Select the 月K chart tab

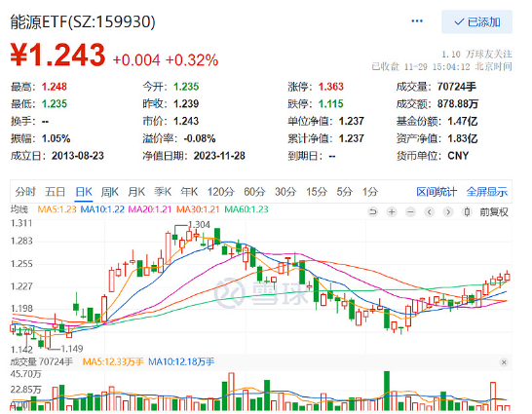coord(136,192)
